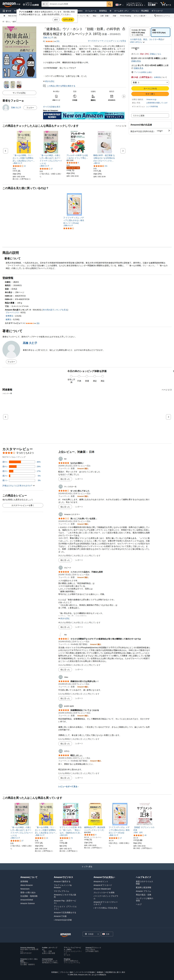This screenshot has width=174, height=980.
Task: Click the 5-star rating percentage bar
Action: (22, 462)
